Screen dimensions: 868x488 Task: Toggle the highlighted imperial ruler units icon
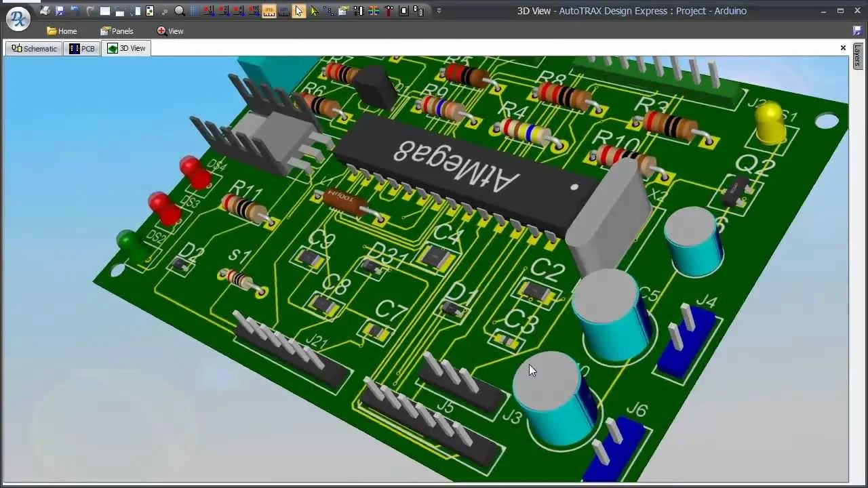(269, 11)
